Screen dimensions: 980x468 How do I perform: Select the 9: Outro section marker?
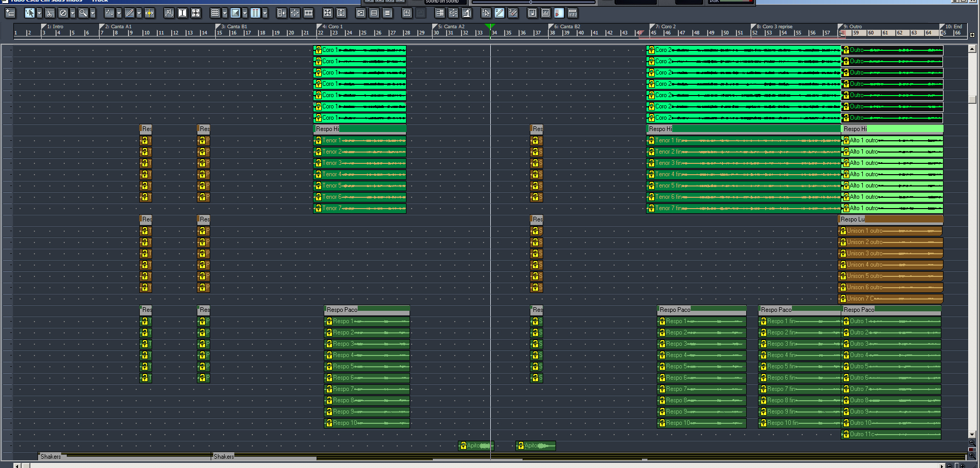852,26
